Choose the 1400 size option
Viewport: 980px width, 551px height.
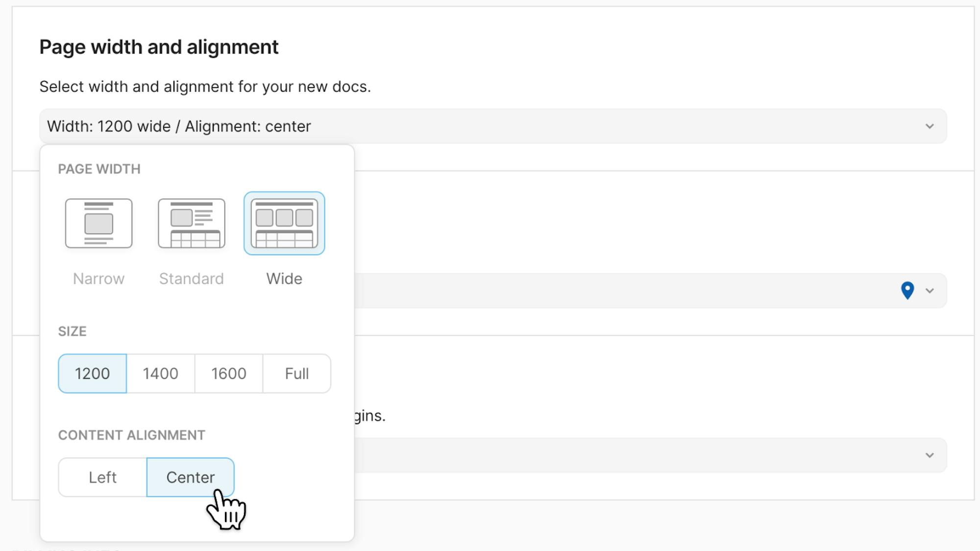point(160,374)
